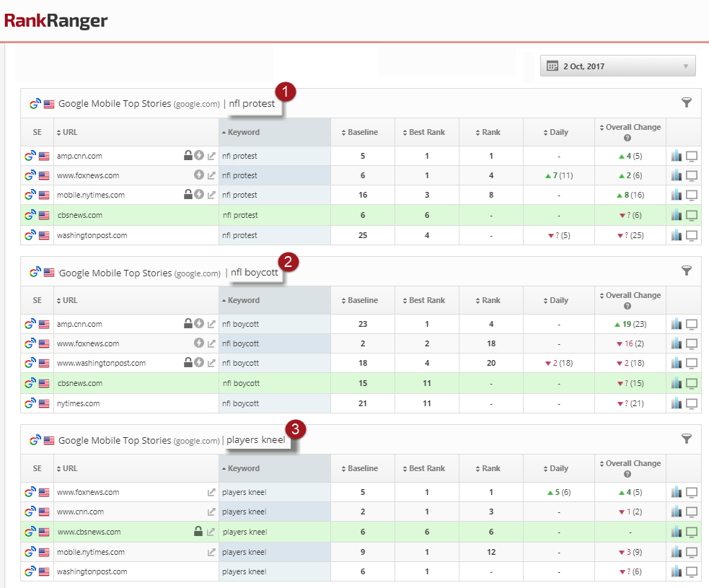Open monitor icon for washingtonpost.com players kneel
The height and width of the screenshot is (588, 709).
[x=692, y=572]
